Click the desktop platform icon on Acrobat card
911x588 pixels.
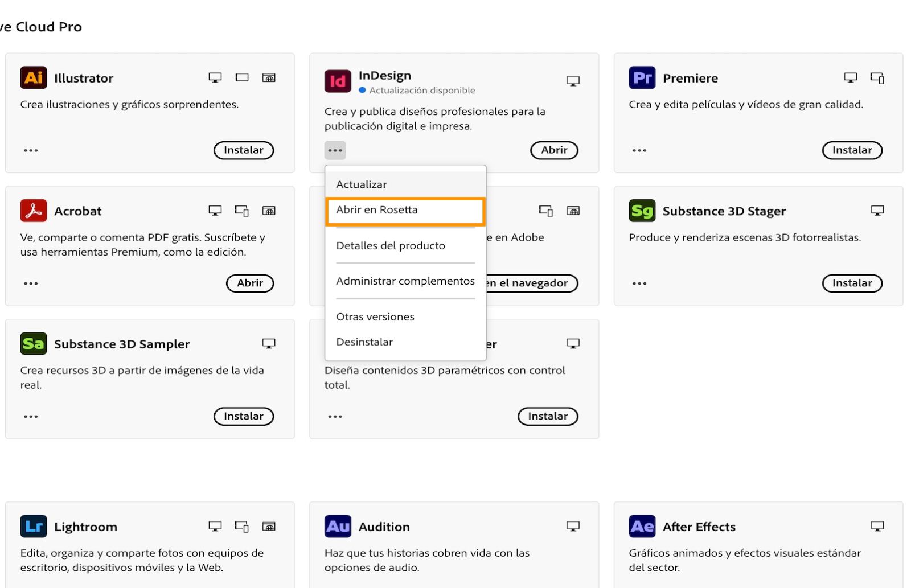tap(215, 211)
